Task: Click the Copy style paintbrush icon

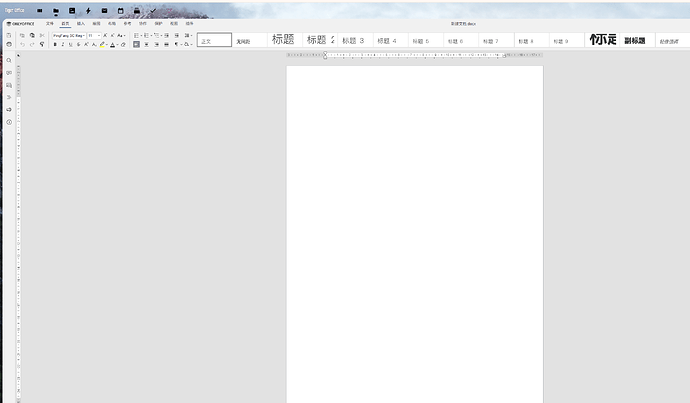Action: (42, 44)
